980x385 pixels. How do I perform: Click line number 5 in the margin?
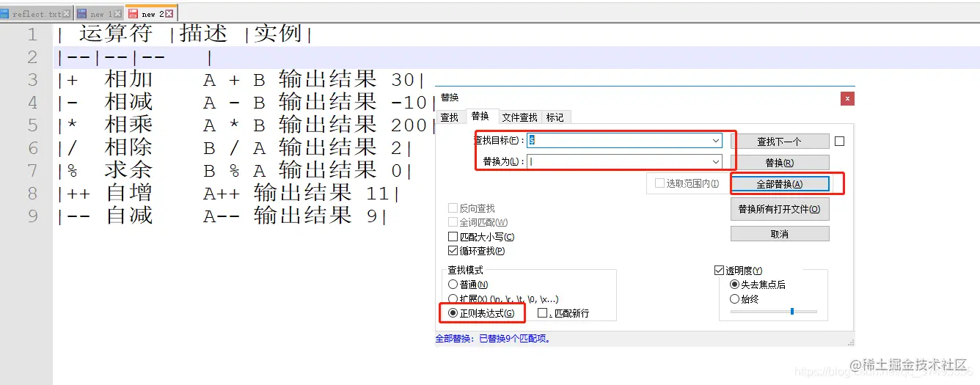point(32,125)
